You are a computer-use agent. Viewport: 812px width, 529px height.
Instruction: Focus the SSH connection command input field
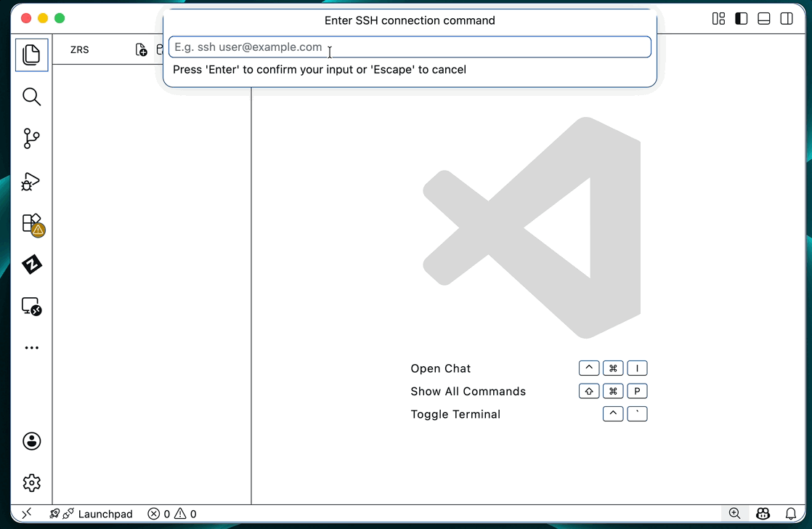coord(410,47)
